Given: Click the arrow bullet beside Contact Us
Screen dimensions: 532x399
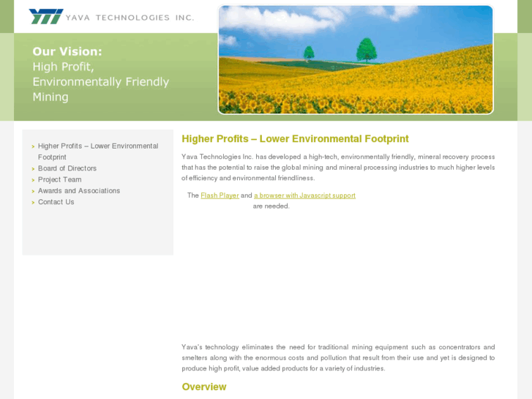Looking at the screenshot, I should click(x=33, y=202).
